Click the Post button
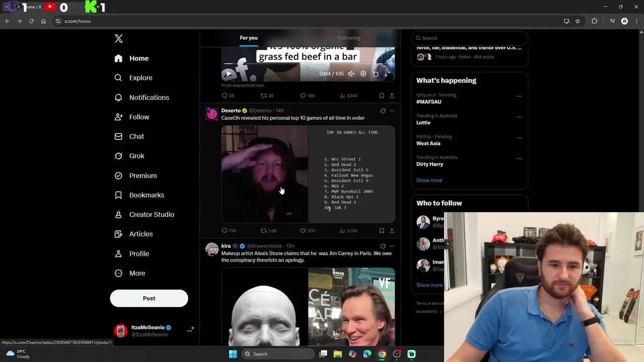Image resolution: width=644 pixels, height=362 pixels. [149, 298]
